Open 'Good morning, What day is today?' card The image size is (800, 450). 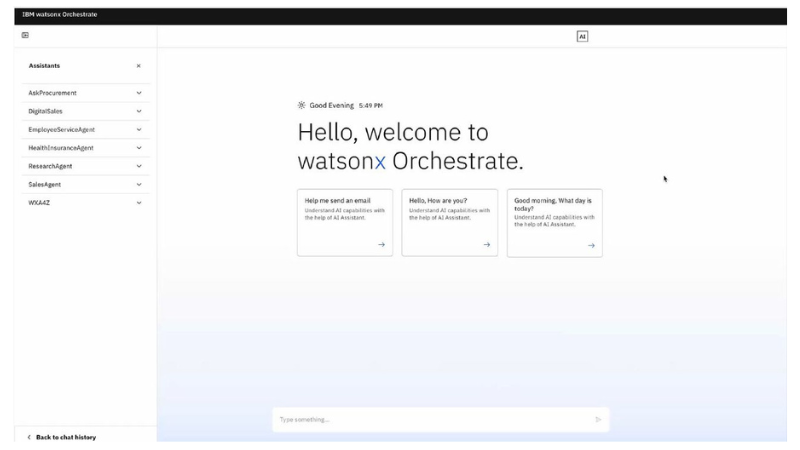click(555, 223)
